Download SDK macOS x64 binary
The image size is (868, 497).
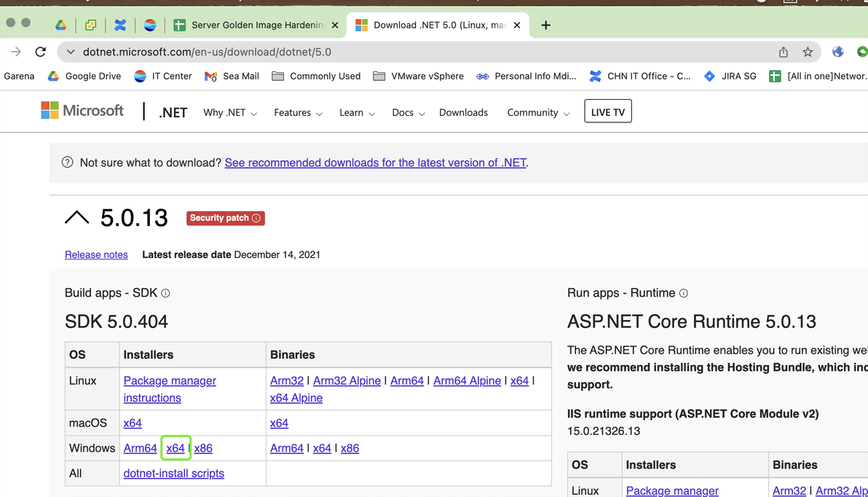point(279,423)
